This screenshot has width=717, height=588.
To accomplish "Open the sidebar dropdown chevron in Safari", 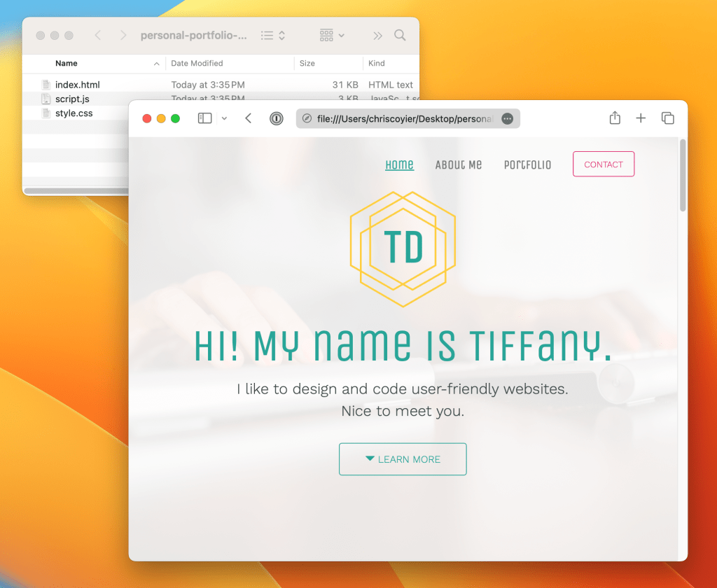I will (x=224, y=119).
